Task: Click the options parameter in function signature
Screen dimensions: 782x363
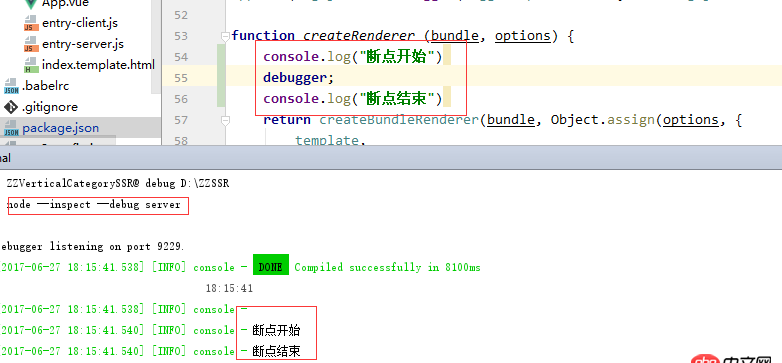Action: (x=523, y=36)
